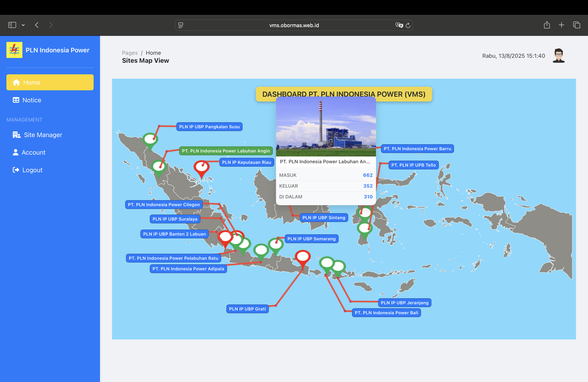Select the PLN IP Kepulauan Riau label
588x382 pixels.
pyautogui.click(x=247, y=162)
